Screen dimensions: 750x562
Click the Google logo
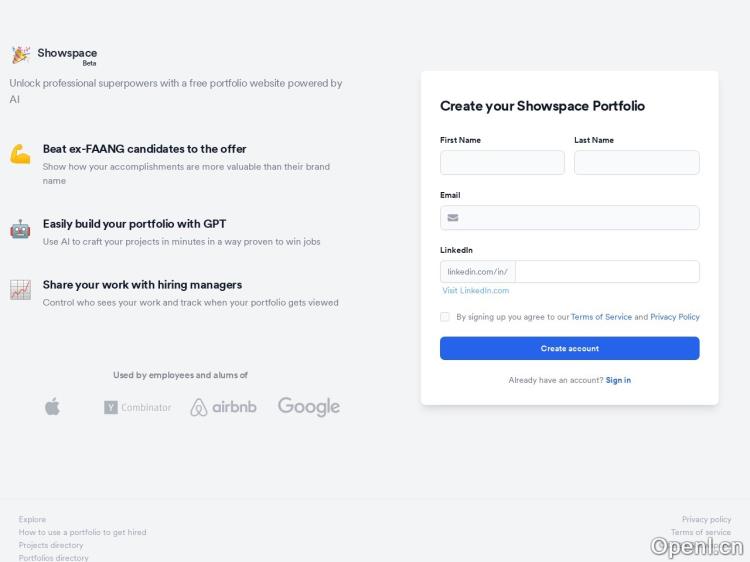click(309, 406)
